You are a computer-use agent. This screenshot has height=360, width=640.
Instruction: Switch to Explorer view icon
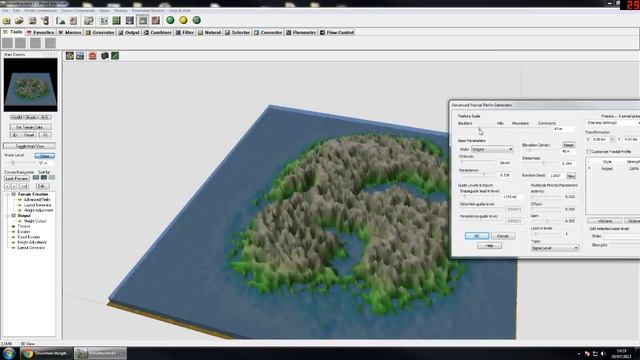point(130,20)
